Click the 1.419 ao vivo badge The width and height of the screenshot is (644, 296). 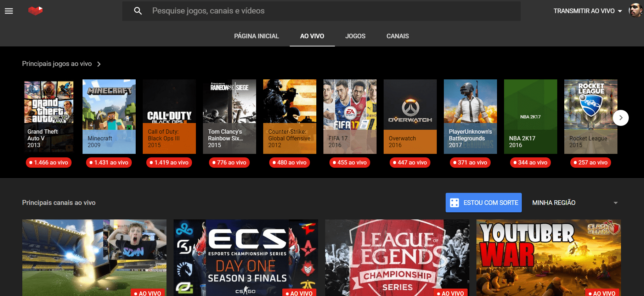pyautogui.click(x=169, y=163)
